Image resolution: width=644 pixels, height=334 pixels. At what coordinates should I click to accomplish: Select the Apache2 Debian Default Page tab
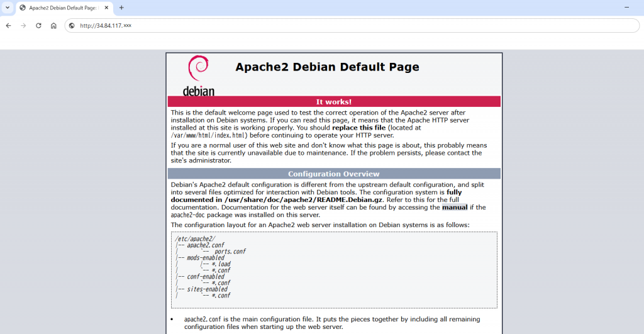(65, 8)
